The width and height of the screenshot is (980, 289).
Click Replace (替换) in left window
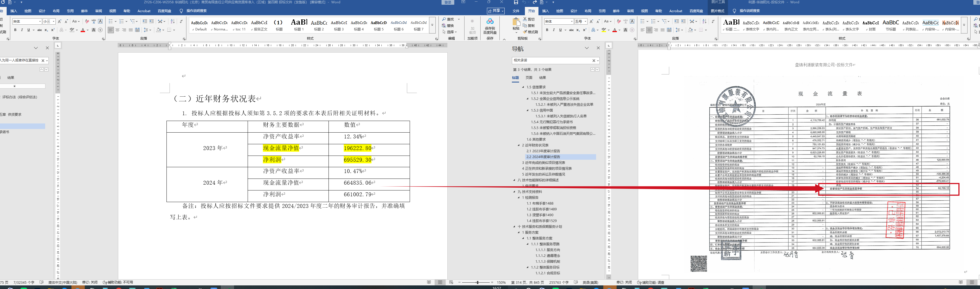coord(448,25)
